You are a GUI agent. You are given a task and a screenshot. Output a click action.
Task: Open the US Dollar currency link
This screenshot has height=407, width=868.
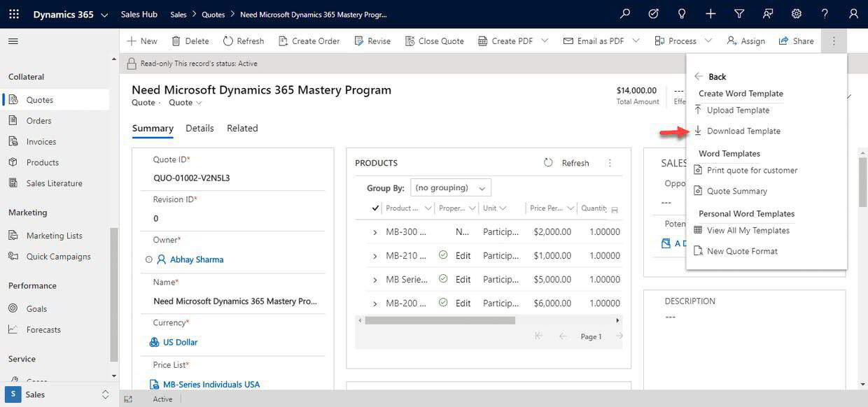(181, 343)
